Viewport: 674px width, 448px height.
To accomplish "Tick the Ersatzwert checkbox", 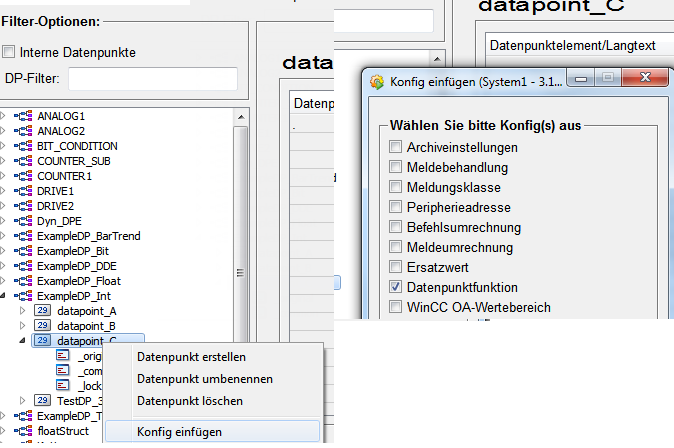I will tap(396, 267).
